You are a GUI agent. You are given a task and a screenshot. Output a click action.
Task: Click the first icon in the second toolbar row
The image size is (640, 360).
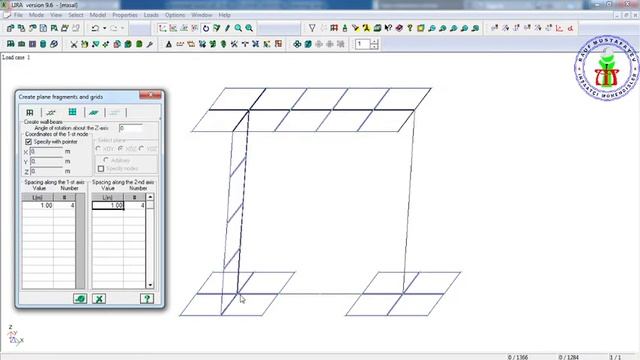coord(11,44)
